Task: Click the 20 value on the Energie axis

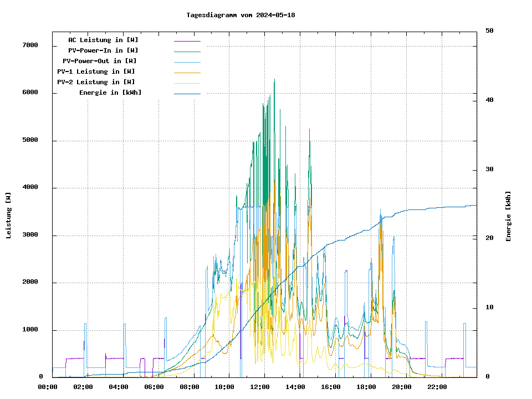Action: (489, 238)
